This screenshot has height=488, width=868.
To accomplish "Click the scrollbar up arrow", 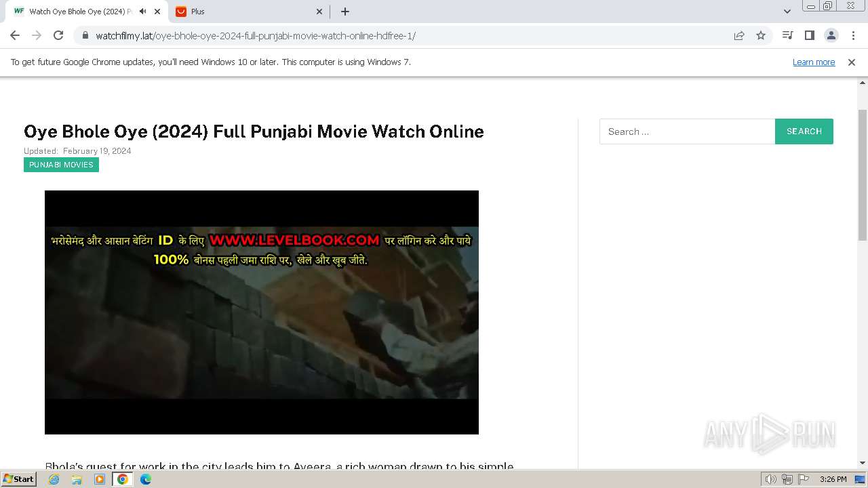I will point(863,82).
